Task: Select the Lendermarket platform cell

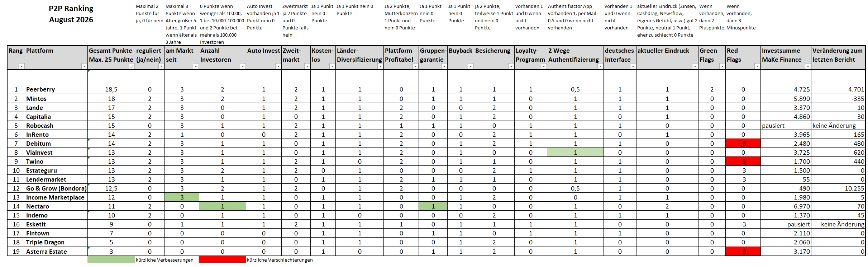Action: point(56,179)
